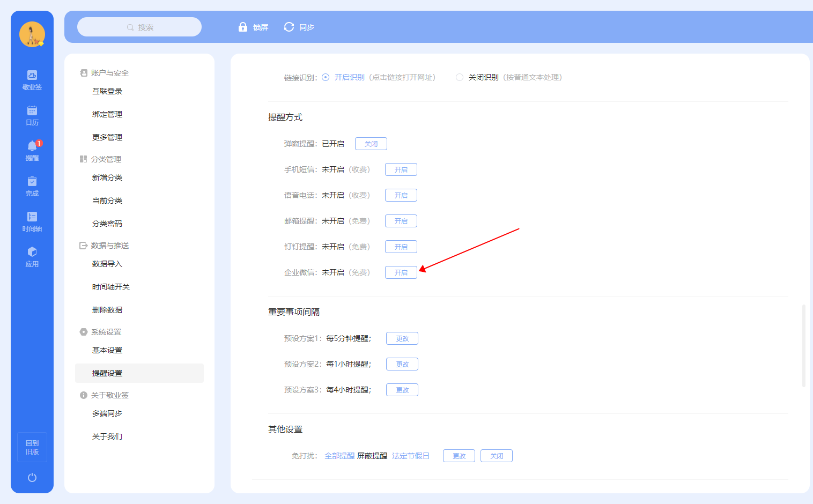Open 新增分类 menu item
The width and height of the screenshot is (813, 504).
(107, 177)
